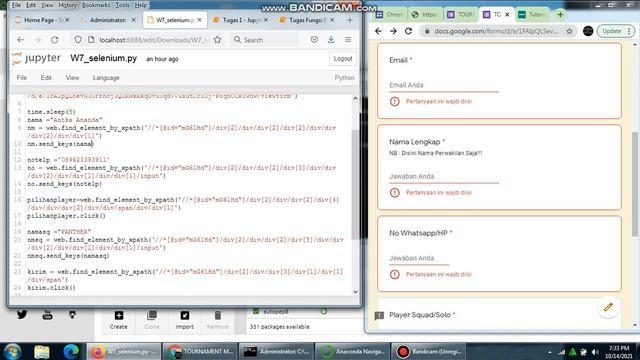
Task: Click the code editor scroll down arrow
Action: pyautogui.click(x=355, y=291)
